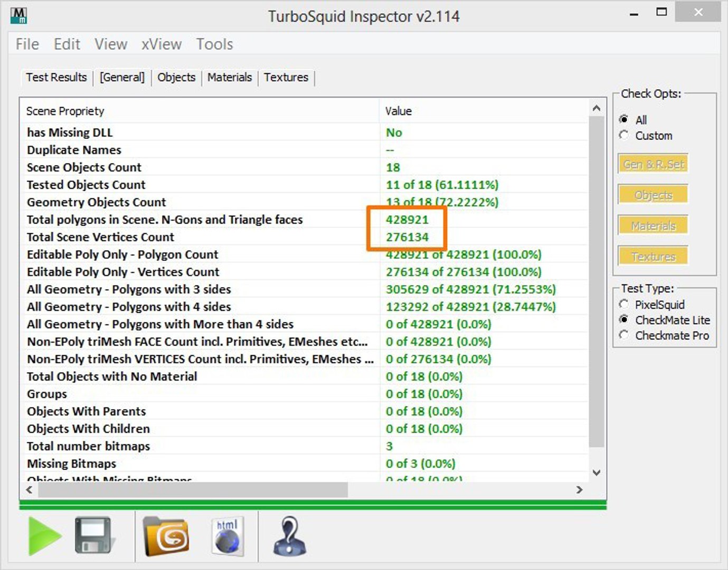Click the horizontal scrollbar thumb
This screenshot has height=570, width=728.
pos(193,490)
